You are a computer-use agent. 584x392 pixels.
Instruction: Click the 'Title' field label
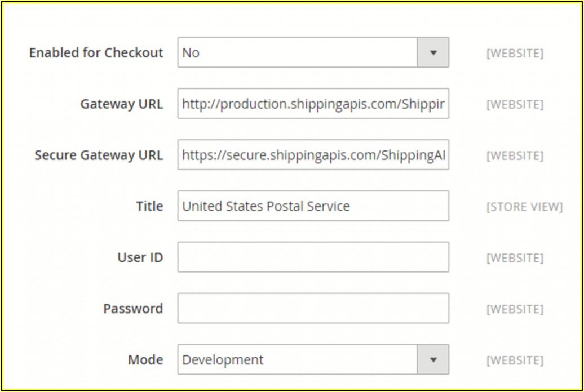(149, 207)
